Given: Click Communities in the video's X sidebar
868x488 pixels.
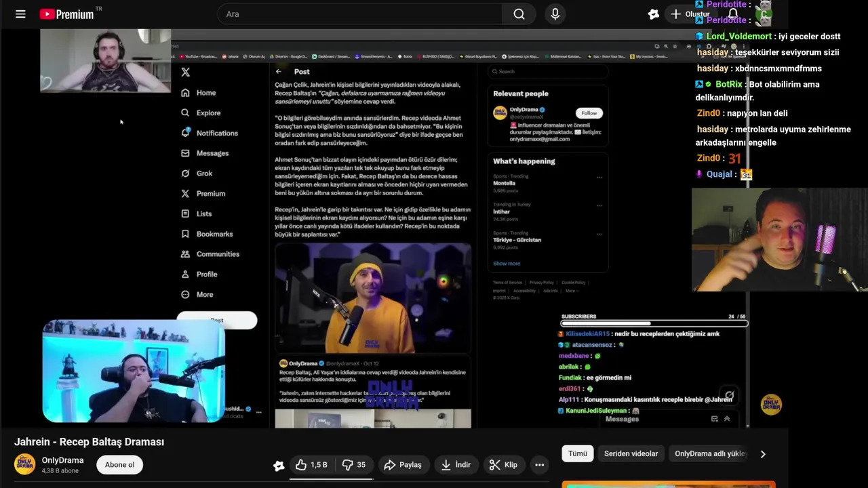Looking at the screenshot, I should pyautogui.click(x=210, y=254).
